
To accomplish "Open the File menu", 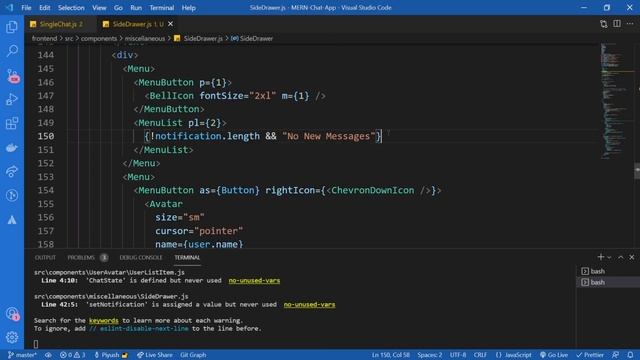I will [x=26, y=8].
